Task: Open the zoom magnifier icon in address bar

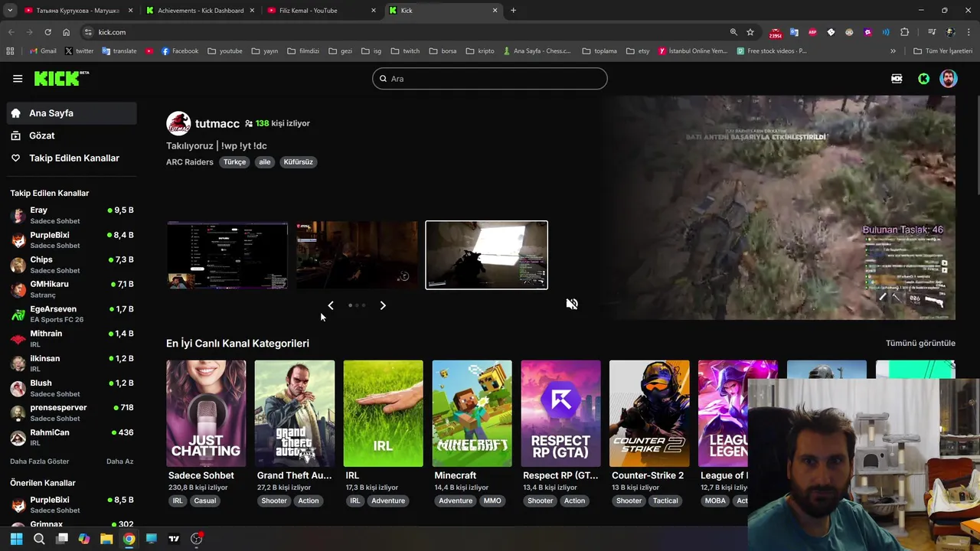Action: point(733,32)
